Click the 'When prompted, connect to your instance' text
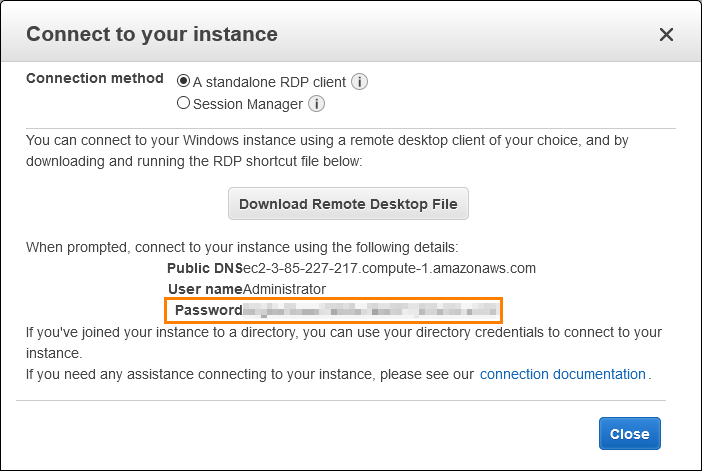 [x=242, y=247]
